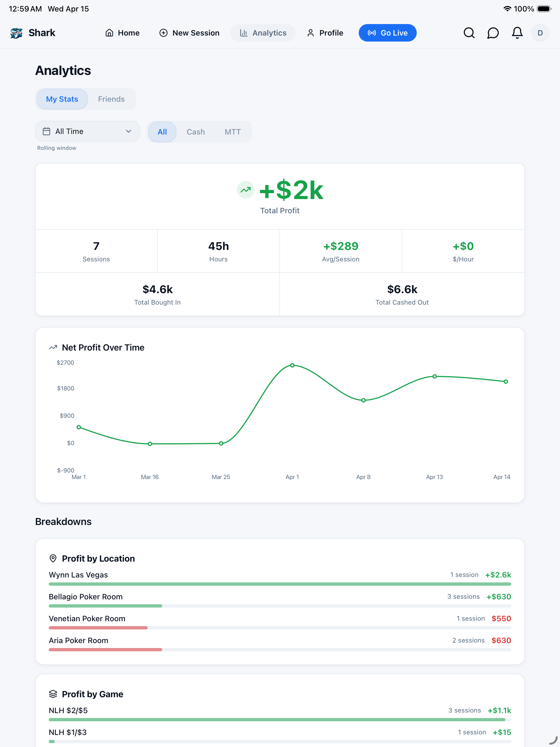This screenshot has height=747, width=560.
Task: Go to Home in navigation
Action: coord(122,33)
